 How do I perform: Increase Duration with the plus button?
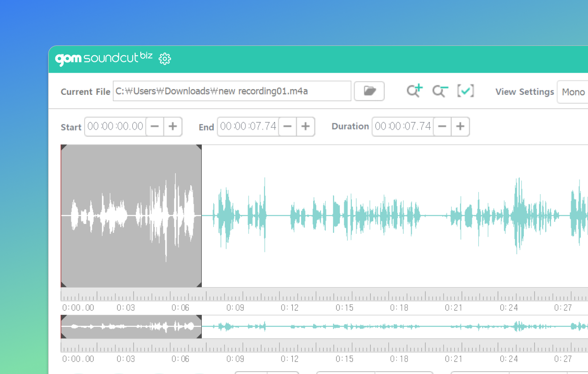point(460,126)
